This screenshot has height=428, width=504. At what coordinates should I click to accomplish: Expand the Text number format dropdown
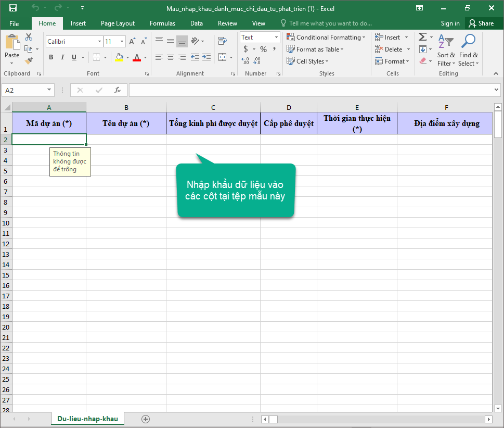(x=275, y=37)
